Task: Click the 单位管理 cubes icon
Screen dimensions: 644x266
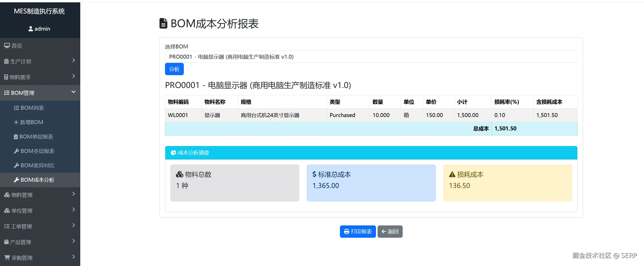Action: [7, 211]
